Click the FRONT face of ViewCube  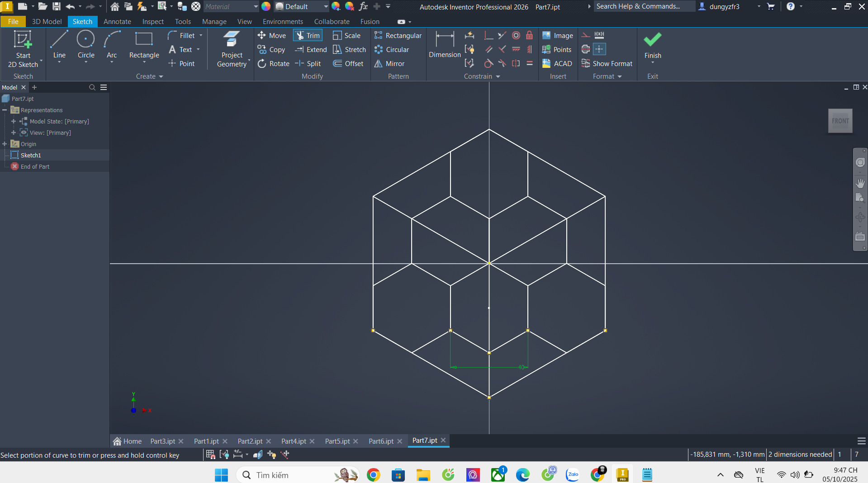pos(840,121)
